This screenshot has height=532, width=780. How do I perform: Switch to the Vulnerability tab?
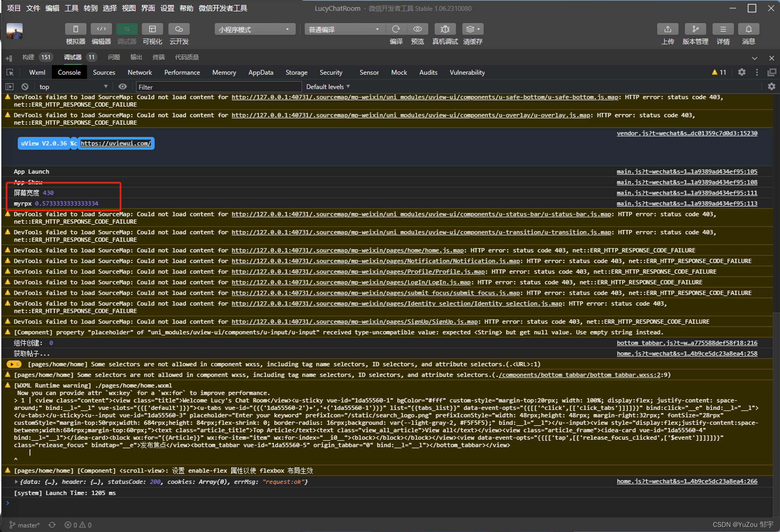467,72
